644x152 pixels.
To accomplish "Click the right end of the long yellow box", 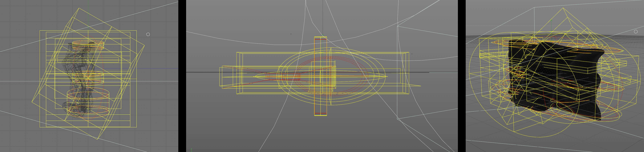I will (409, 73).
